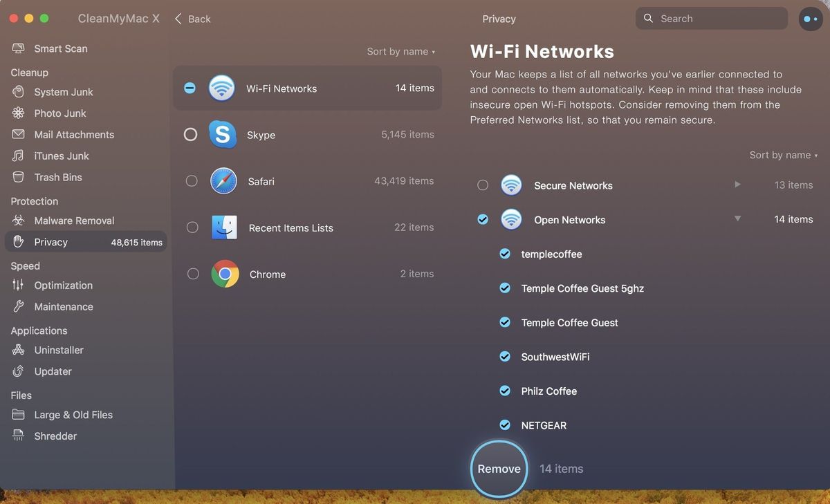Click the 13 items Secure Networks count
The image size is (830, 504).
(x=793, y=185)
